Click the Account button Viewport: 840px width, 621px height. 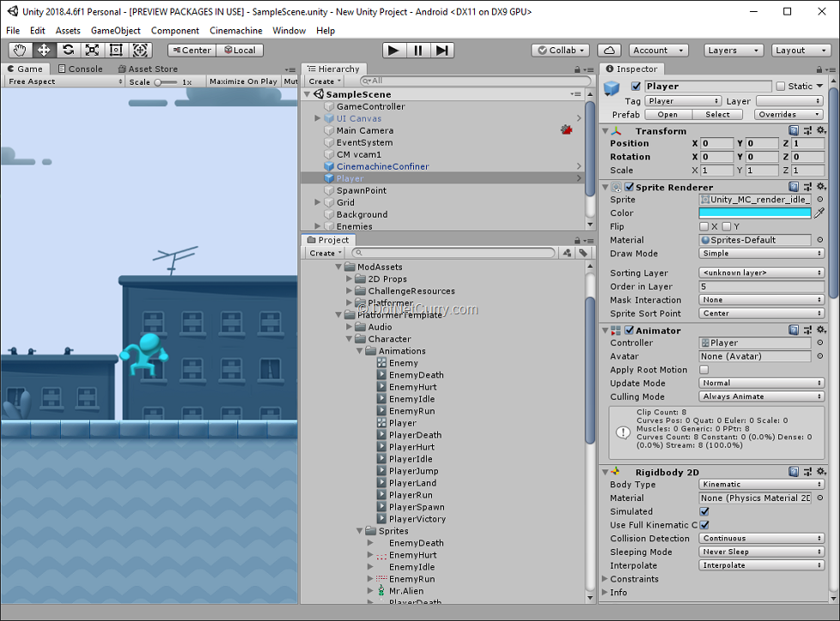coord(658,51)
